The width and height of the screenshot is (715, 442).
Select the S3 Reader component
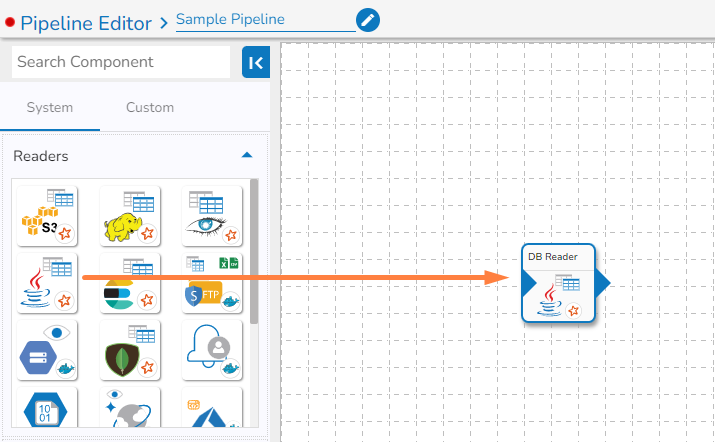47,216
